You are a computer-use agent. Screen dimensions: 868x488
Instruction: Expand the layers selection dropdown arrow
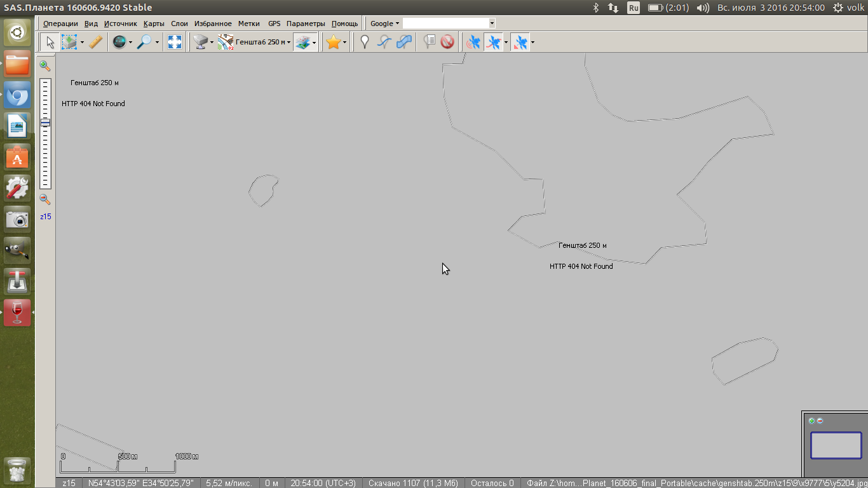315,43
